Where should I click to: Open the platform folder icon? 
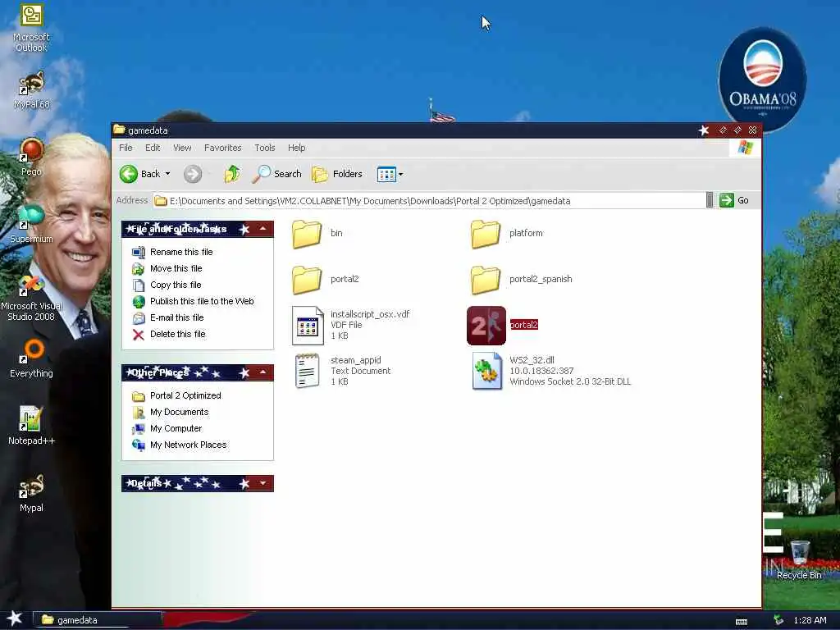pos(486,234)
